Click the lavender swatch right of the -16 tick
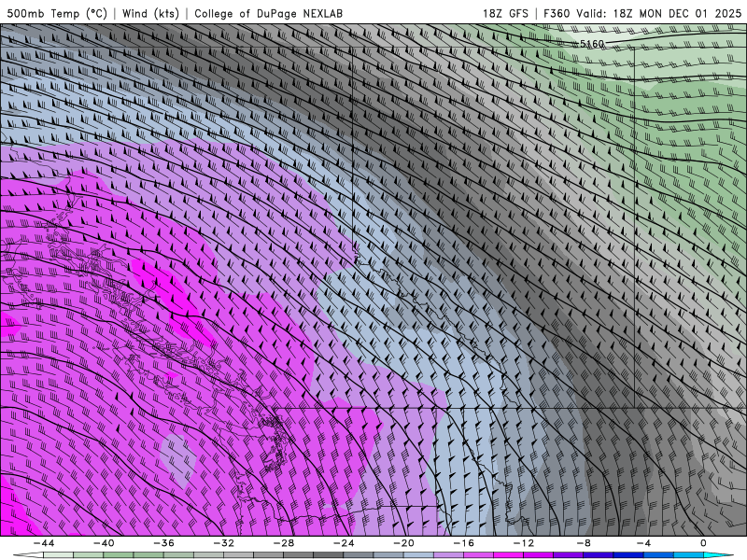 click(x=479, y=555)
